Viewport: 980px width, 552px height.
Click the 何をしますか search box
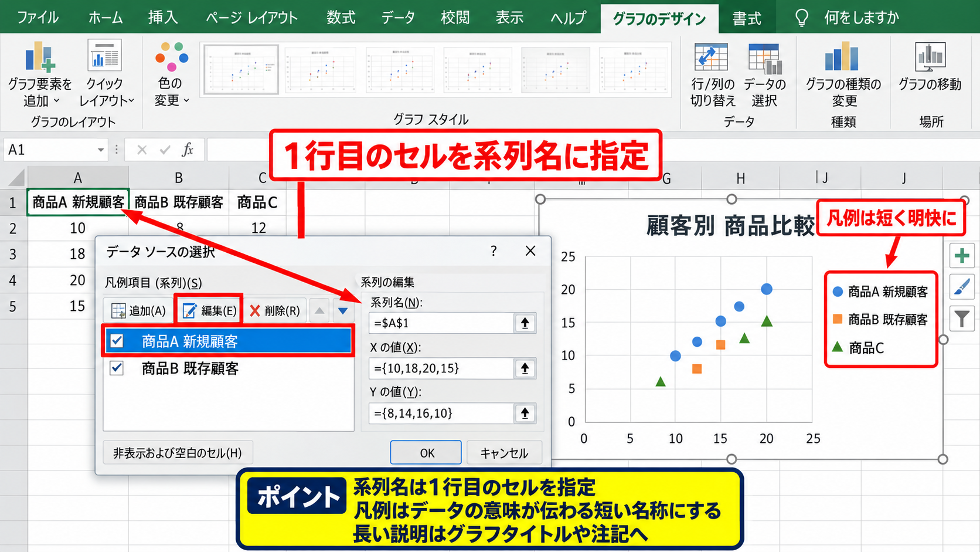861,18
